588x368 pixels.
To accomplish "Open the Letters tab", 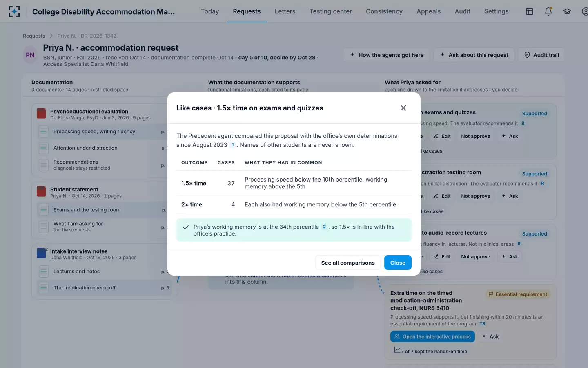I will [x=285, y=11].
